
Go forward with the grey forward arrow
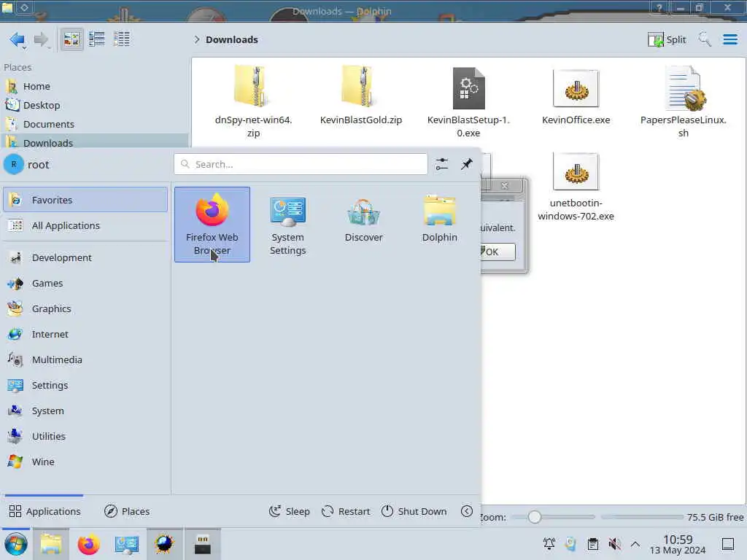(x=42, y=39)
